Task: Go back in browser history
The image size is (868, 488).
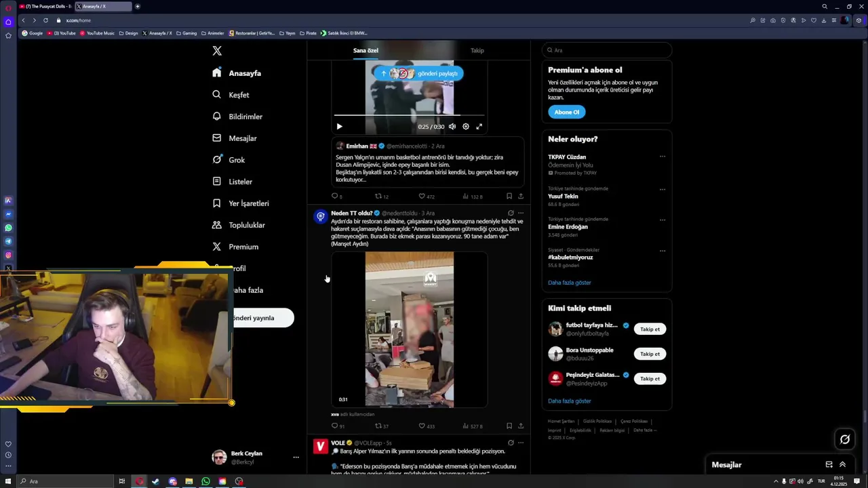Action: [23, 20]
